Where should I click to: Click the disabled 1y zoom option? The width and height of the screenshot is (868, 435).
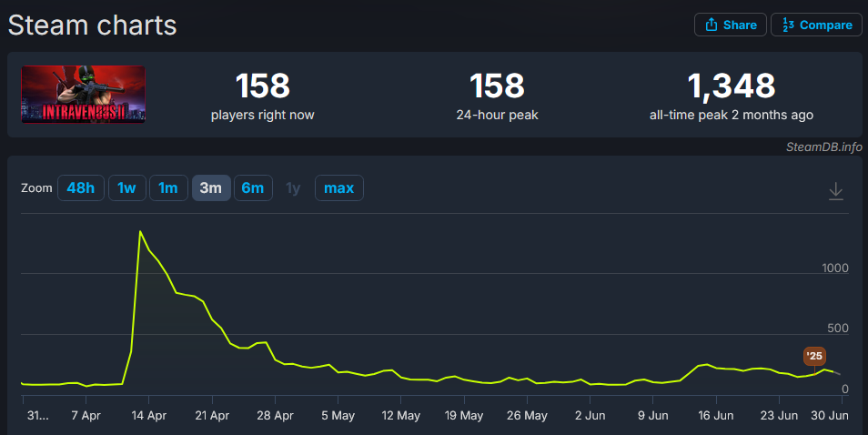click(x=293, y=188)
